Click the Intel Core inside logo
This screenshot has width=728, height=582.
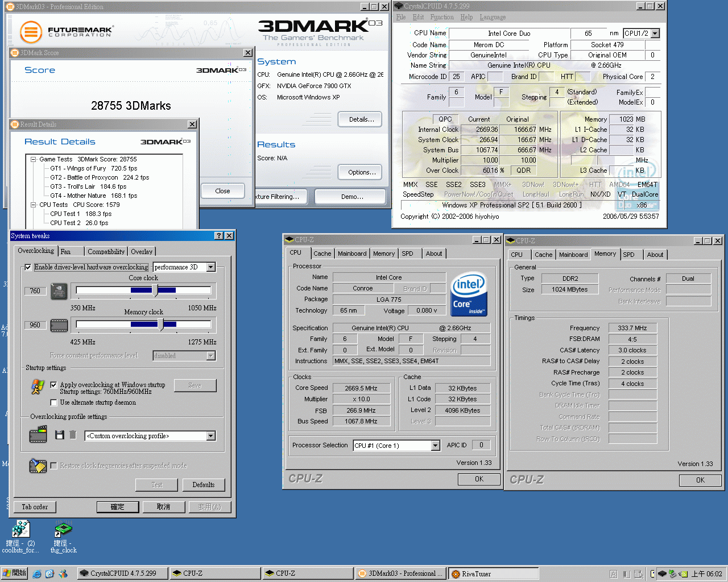pos(469,294)
